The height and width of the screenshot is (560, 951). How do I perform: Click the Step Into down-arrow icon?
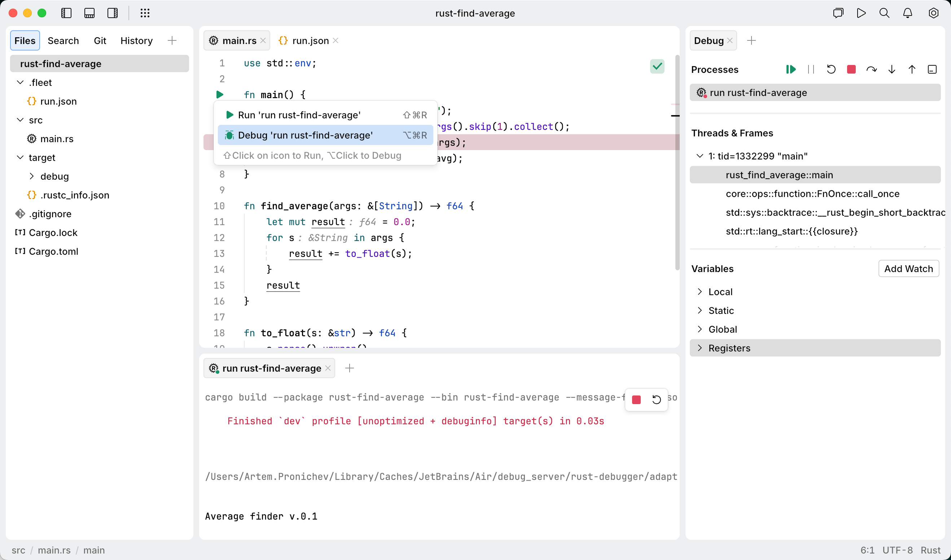point(892,69)
